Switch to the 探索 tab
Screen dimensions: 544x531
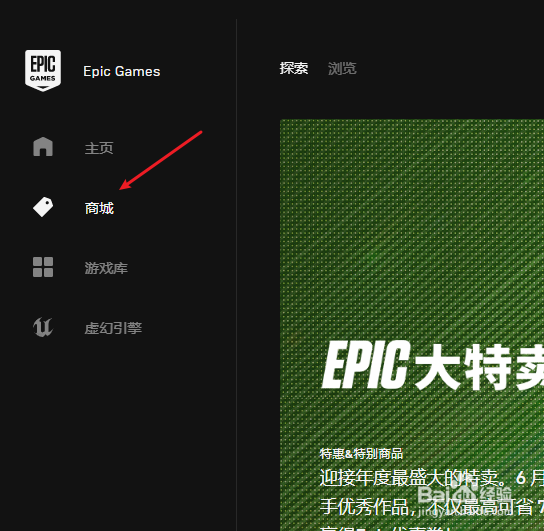pyautogui.click(x=294, y=68)
